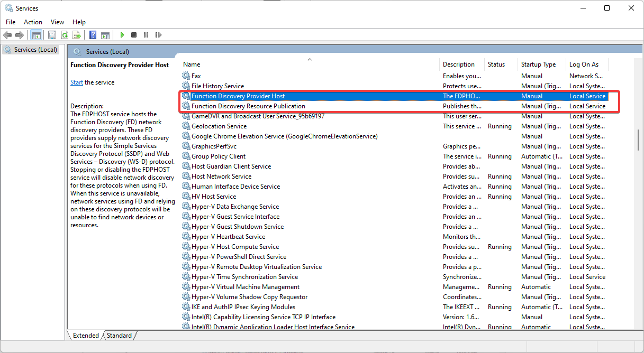Click the Restart Service toolbar icon
644x353 pixels.
click(158, 35)
